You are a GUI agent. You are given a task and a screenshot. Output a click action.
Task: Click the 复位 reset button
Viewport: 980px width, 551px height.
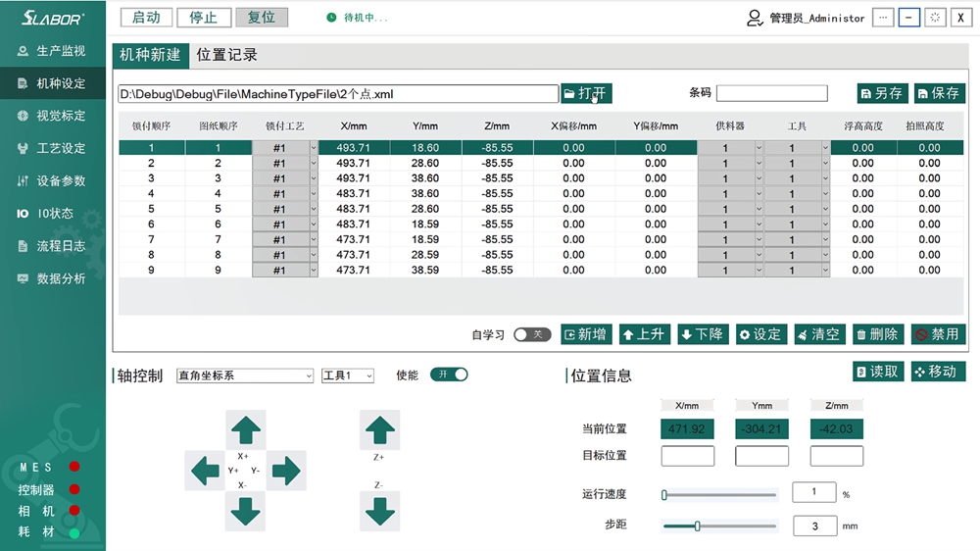tap(262, 18)
